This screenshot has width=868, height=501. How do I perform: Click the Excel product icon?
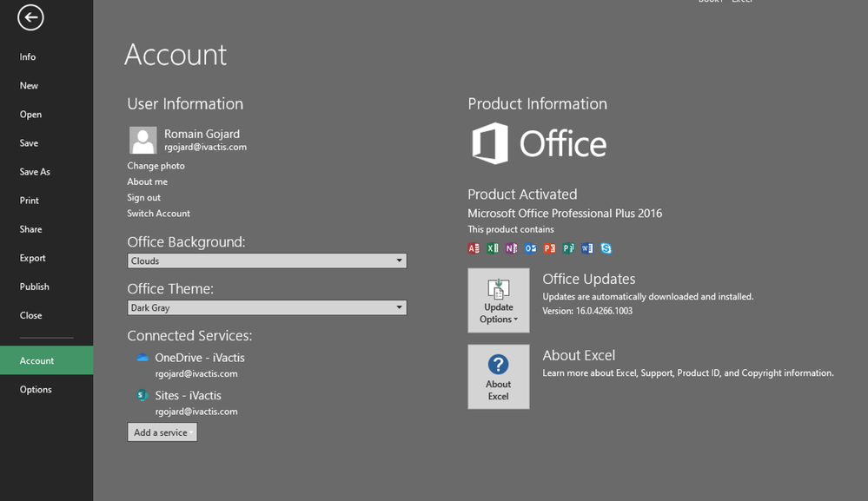[492, 248]
